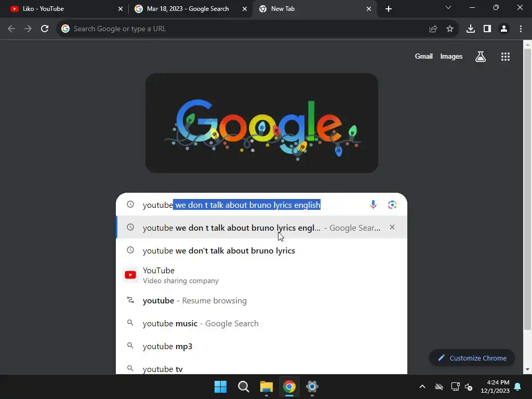Reload the current page

pyautogui.click(x=45, y=29)
